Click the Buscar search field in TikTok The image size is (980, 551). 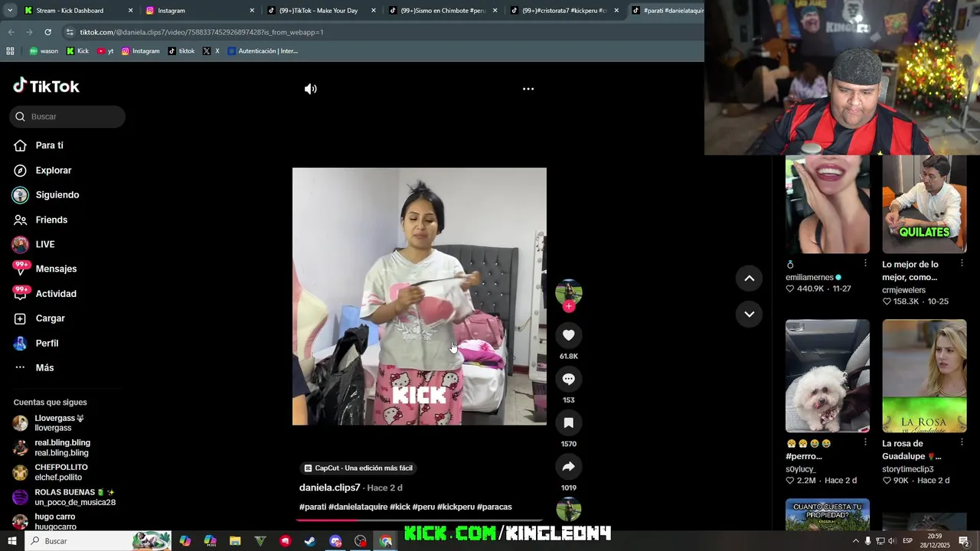(67, 116)
